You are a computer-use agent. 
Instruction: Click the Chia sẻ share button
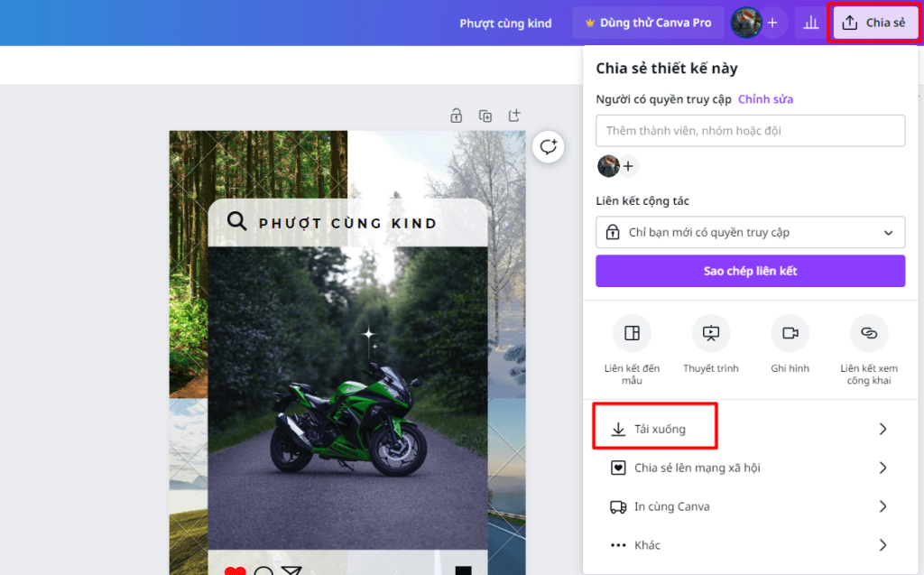click(x=874, y=23)
